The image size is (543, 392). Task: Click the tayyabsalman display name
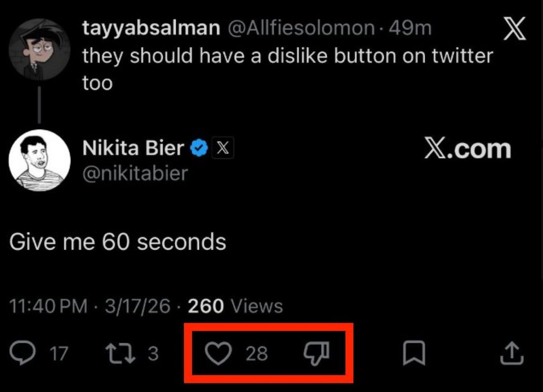pos(151,29)
